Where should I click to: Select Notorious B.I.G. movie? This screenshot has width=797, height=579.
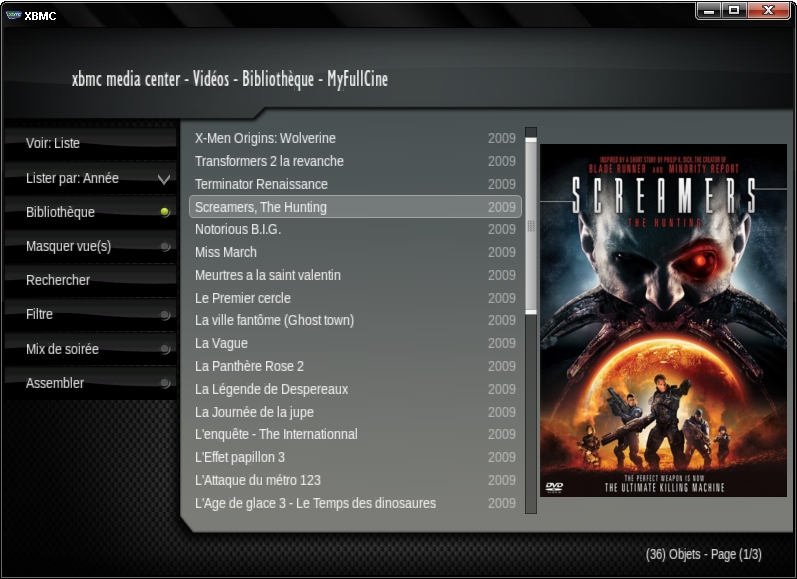point(355,229)
